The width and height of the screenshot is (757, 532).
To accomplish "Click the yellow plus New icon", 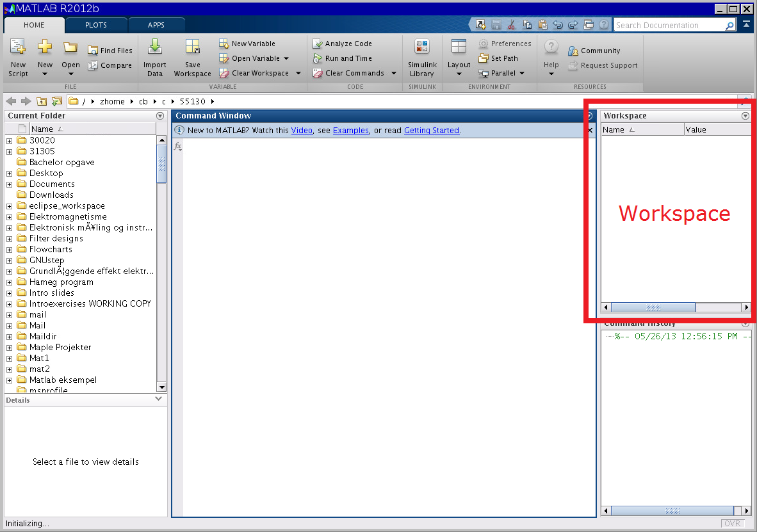I will 45,46.
